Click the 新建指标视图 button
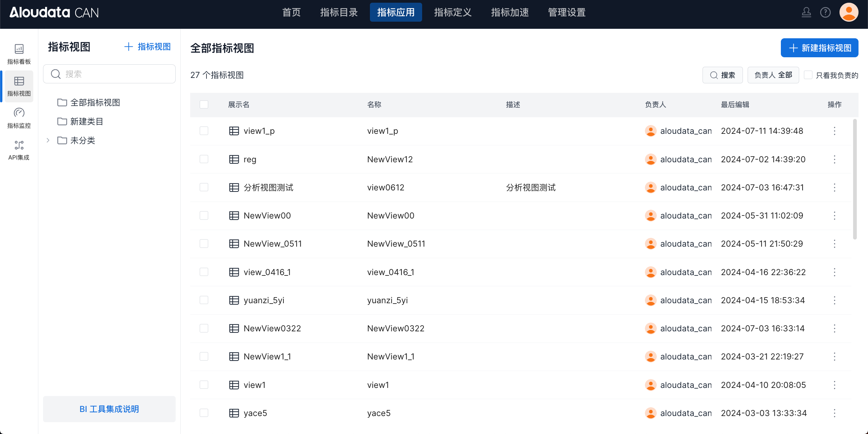The width and height of the screenshot is (868, 434). coord(820,48)
